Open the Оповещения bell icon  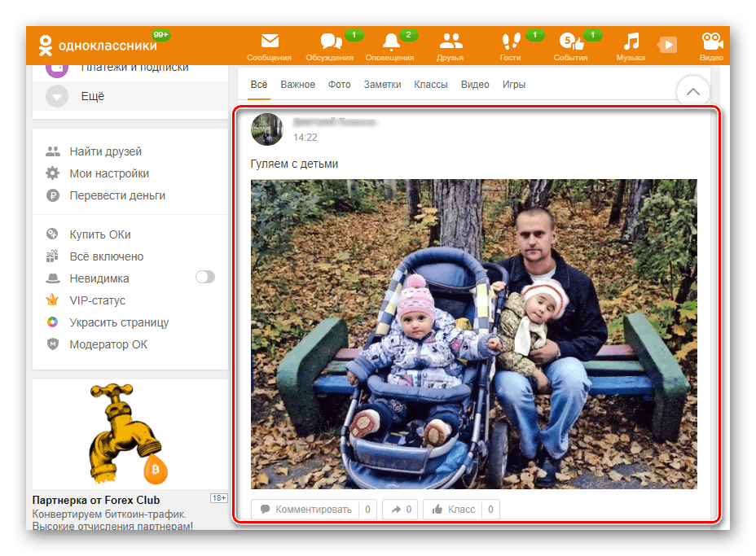pos(391,42)
